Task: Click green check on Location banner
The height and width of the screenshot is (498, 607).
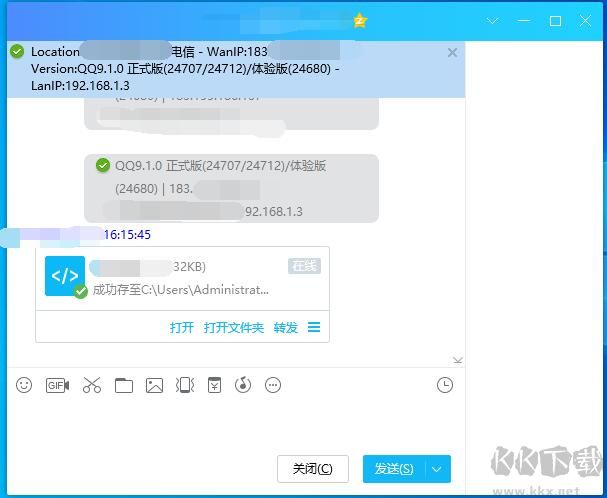Action: [x=17, y=52]
